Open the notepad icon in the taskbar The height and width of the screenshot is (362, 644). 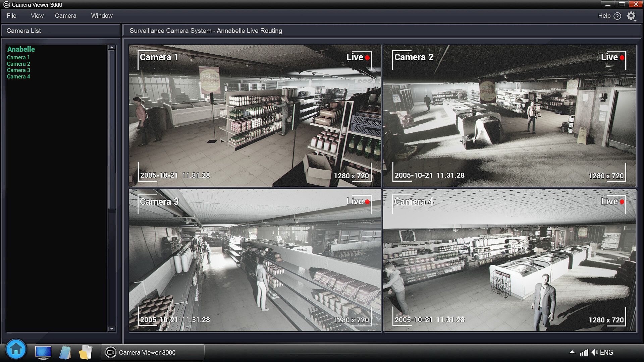[x=65, y=352]
